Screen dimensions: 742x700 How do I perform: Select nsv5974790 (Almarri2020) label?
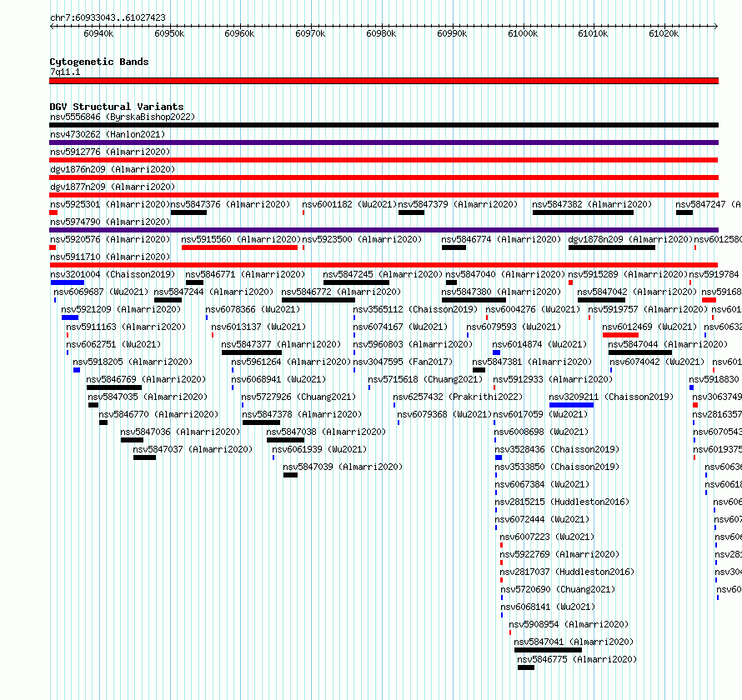110,222
